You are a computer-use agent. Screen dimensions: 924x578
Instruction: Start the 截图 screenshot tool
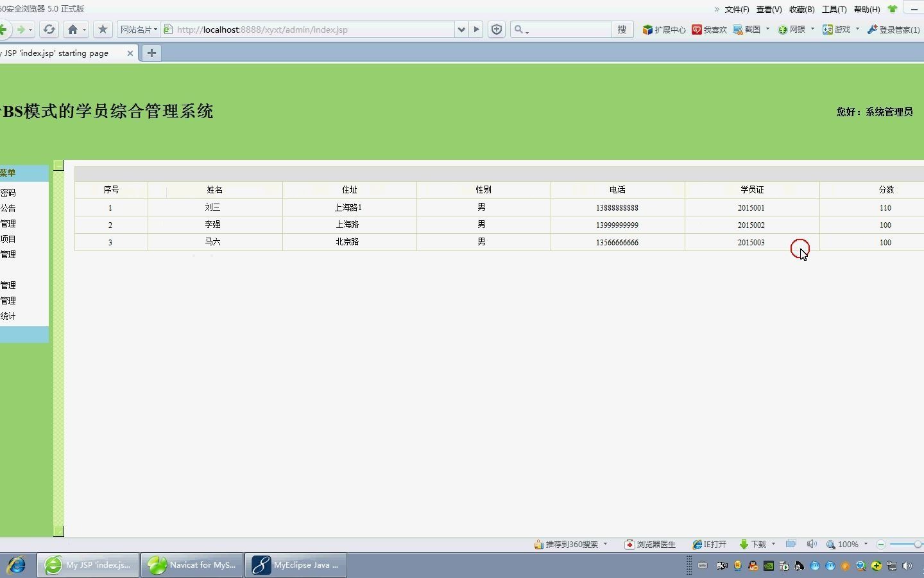point(747,30)
